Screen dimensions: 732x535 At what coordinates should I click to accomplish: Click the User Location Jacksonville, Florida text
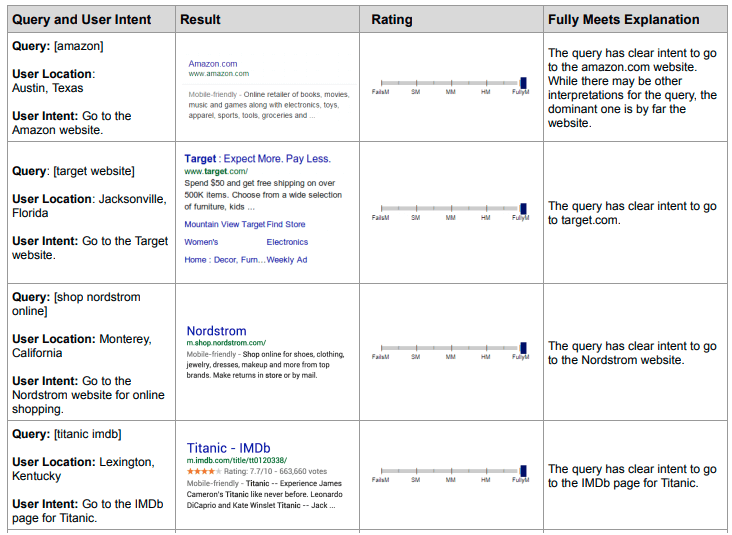(x=89, y=206)
